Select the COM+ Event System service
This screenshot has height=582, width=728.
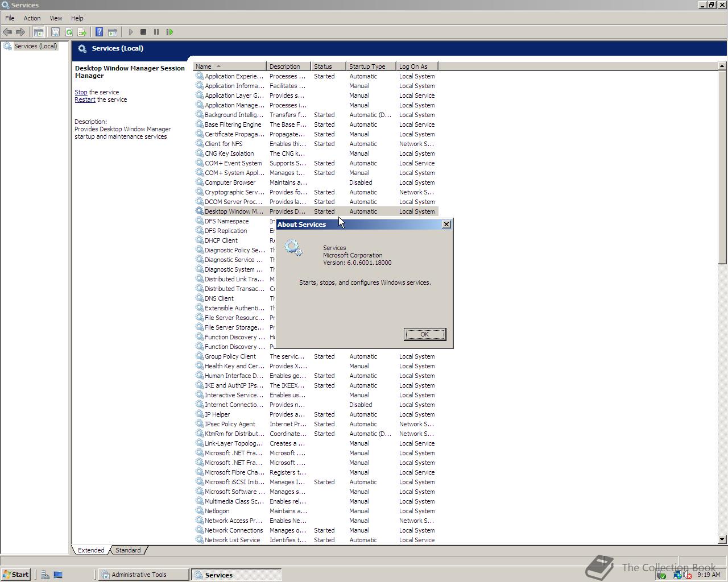click(x=316, y=163)
